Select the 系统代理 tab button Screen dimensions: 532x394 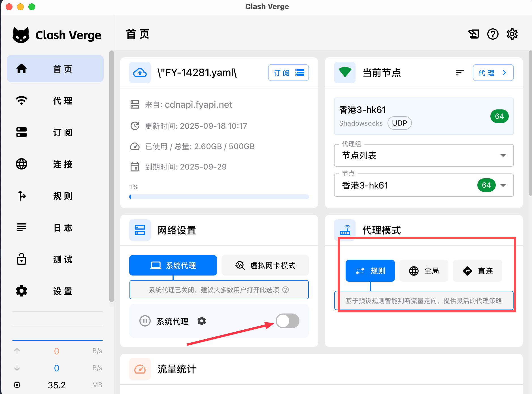pyautogui.click(x=173, y=265)
